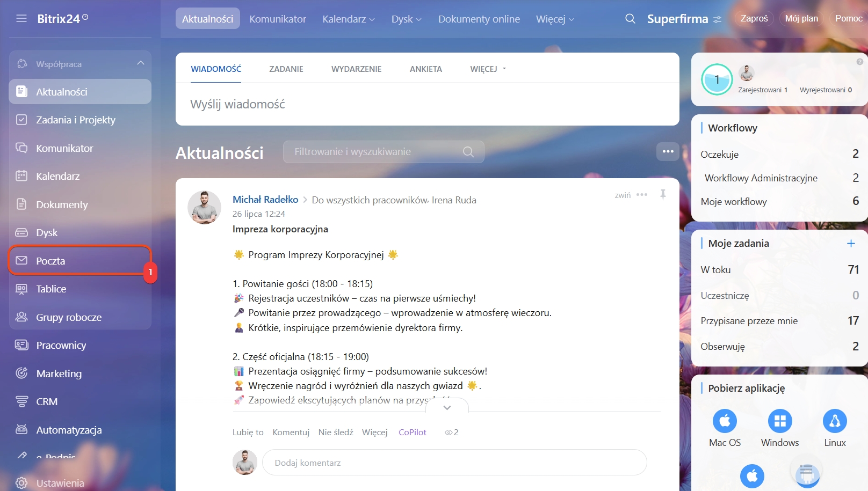The width and height of the screenshot is (868, 491).
Task: Switch to WYDARZENIE tab
Action: click(356, 69)
